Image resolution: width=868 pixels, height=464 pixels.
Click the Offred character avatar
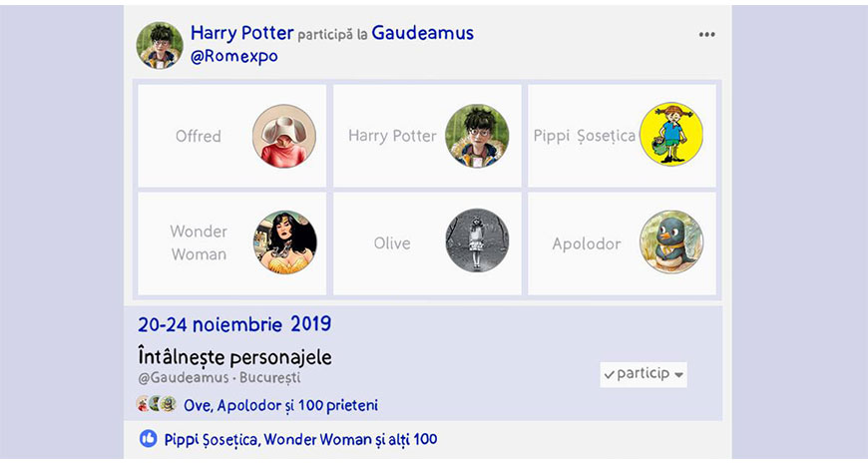284,136
